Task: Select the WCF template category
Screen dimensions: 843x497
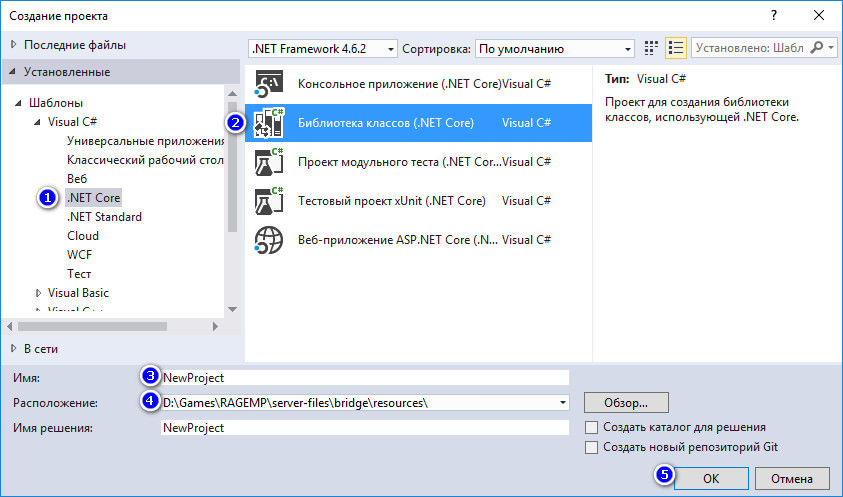Action: pyautogui.click(x=80, y=254)
